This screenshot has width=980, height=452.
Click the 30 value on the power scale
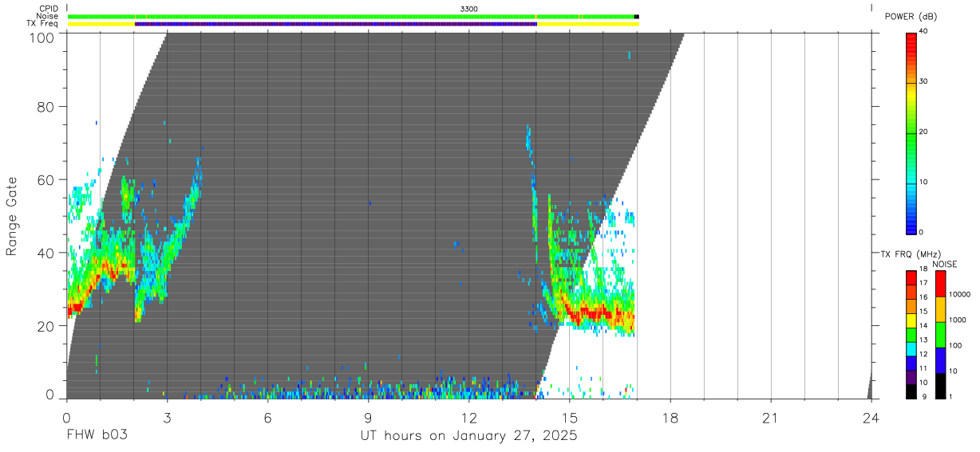click(x=924, y=81)
